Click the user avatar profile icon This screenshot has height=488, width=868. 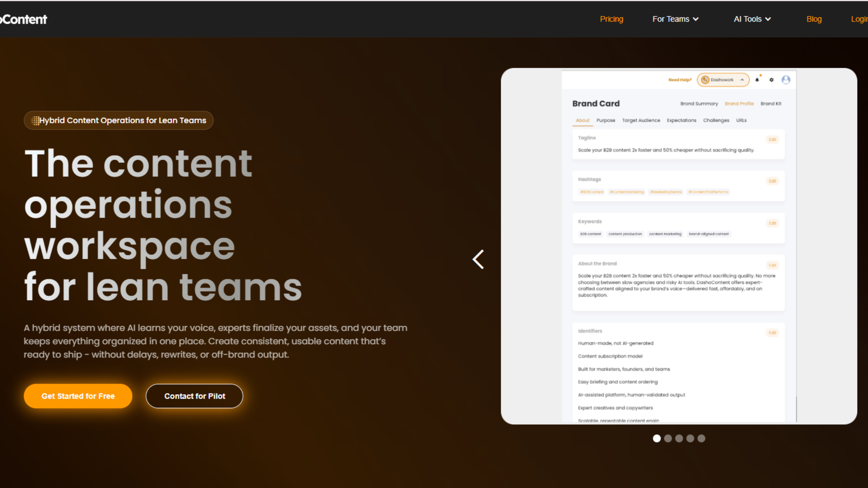tap(786, 79)
